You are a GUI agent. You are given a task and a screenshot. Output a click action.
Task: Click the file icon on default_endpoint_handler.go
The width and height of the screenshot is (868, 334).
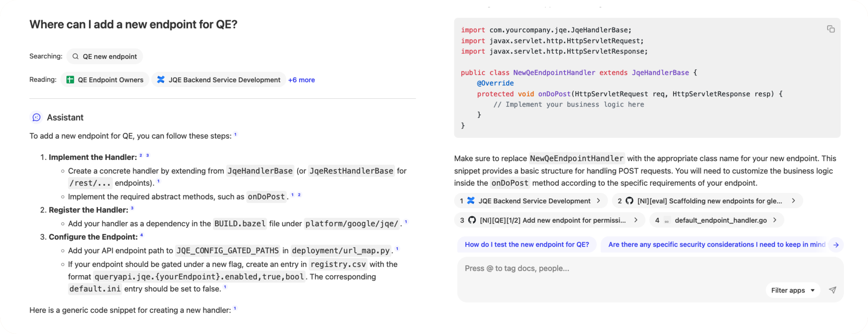point(667,220)
